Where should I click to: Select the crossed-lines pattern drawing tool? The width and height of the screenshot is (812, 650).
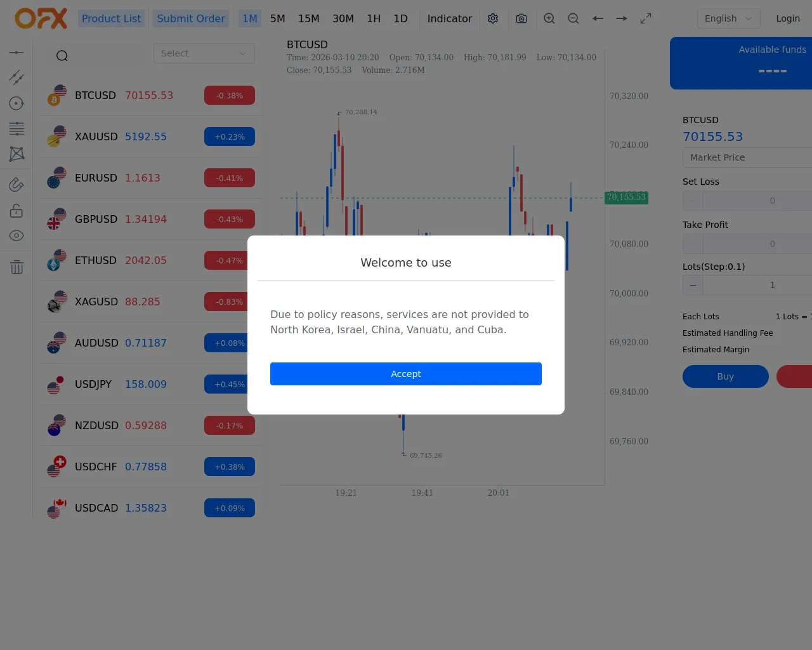pos(16,154)
